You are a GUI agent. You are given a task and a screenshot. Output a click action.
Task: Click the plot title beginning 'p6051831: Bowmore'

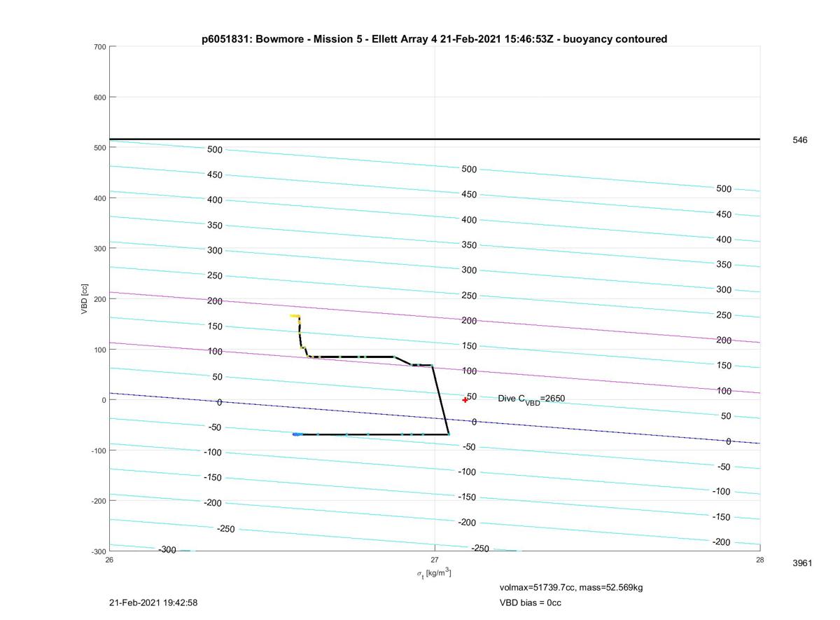tap(434, 39)
